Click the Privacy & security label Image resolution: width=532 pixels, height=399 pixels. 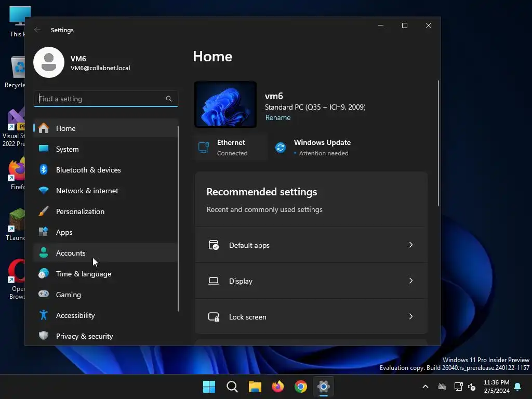[x=85, y=336]
